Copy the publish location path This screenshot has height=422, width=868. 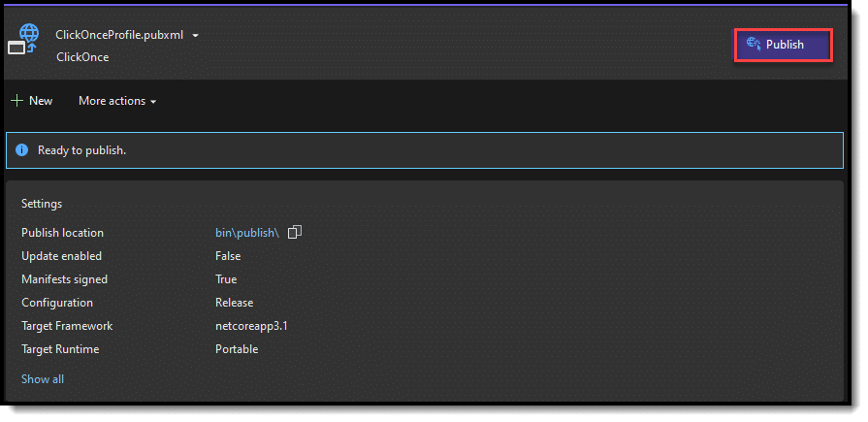(x=295, y=232)
